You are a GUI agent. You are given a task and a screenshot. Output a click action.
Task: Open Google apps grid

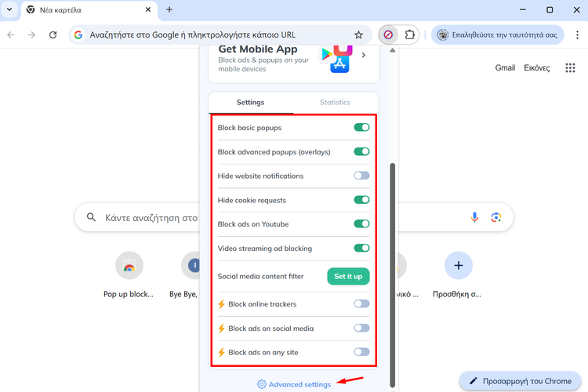coord(570,68)
